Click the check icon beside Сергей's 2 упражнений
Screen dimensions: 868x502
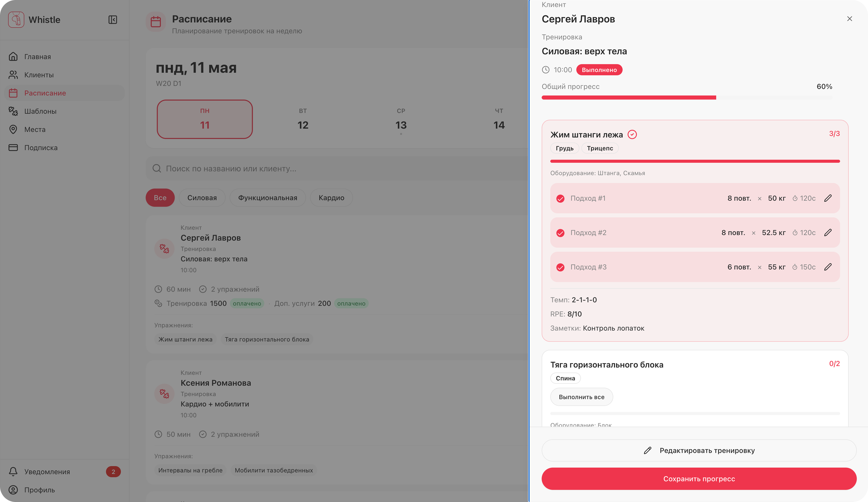203,289
